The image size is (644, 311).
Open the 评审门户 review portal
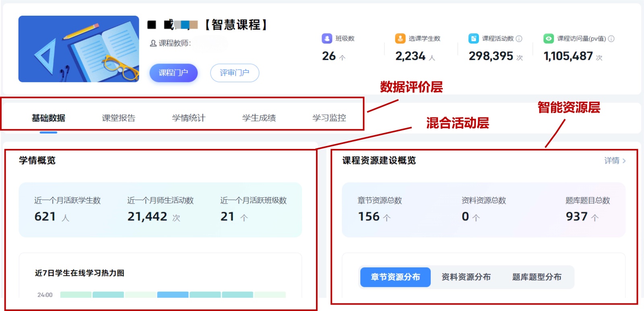pyautogui.click(x=235, y=73)
